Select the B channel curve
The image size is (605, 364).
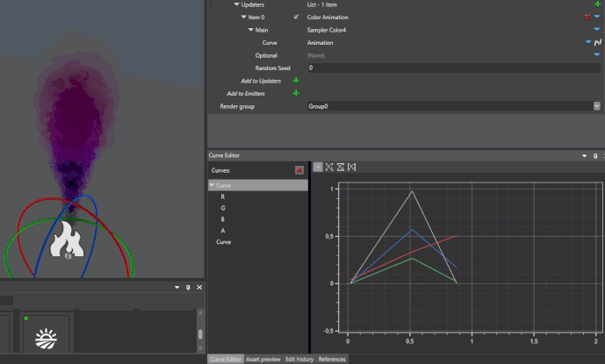[x=223, y=219]
